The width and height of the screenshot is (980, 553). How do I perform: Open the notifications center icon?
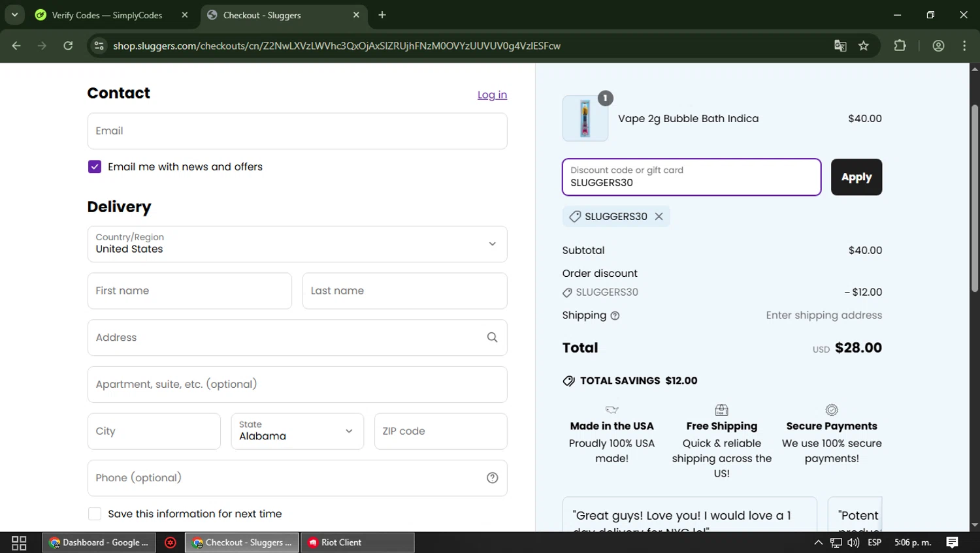(x=952, y=543)
